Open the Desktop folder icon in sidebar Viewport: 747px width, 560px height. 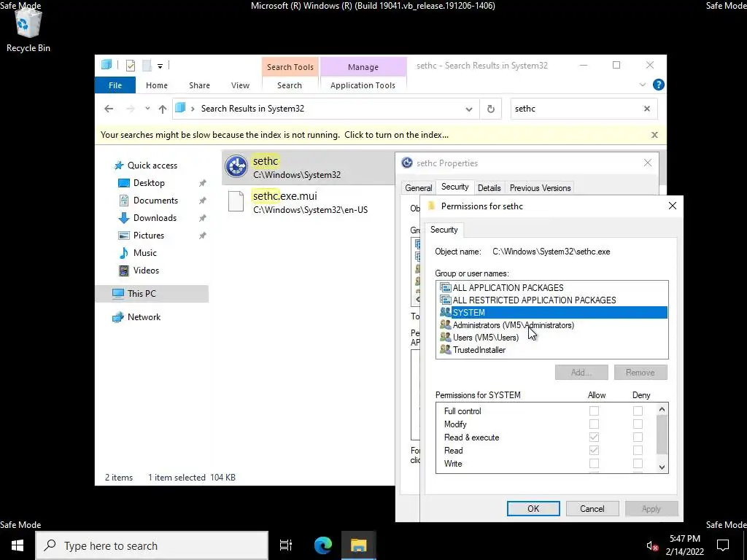coord(124,183)
